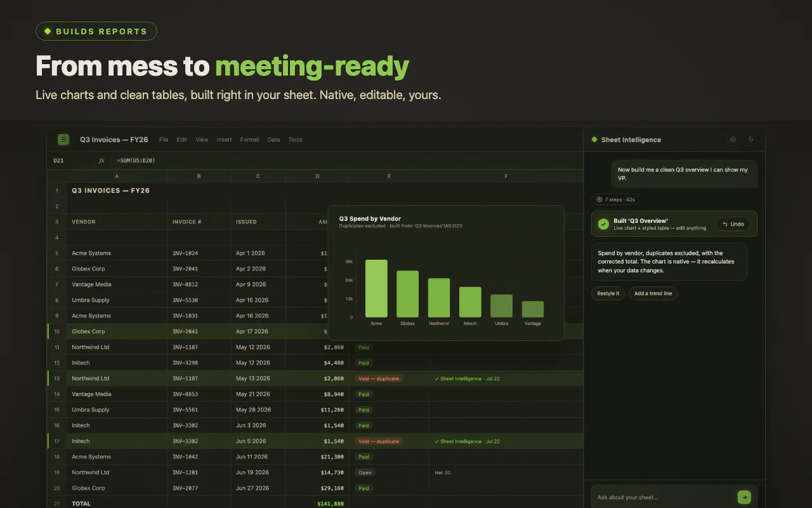
Task: Select the 'Net 30' note cell
Action: pyautogui.click(x=506, y=472)
